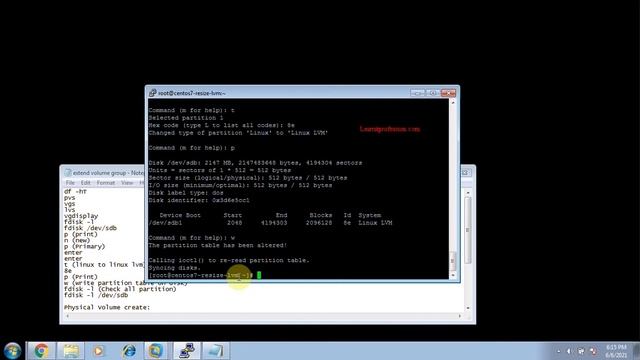Viewport: 640px width, 360px height.
Task: Click the Show desktop strip
Action: pyautogui.click(x=636, y=351)
